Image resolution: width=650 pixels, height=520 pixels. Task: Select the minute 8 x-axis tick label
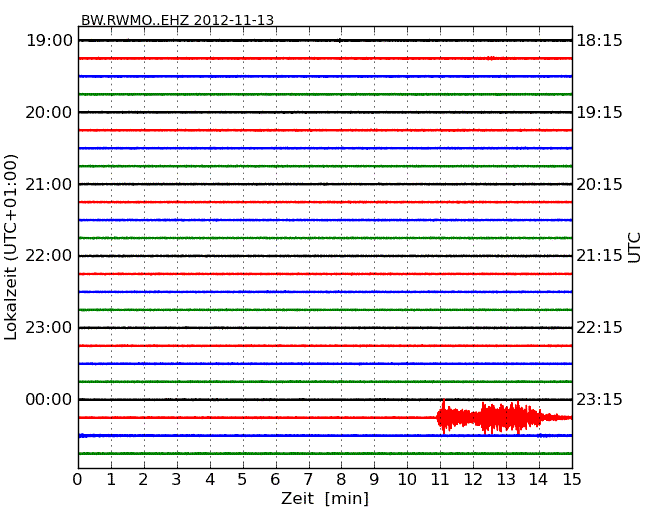pyautogui.click(x=341, y=479)
